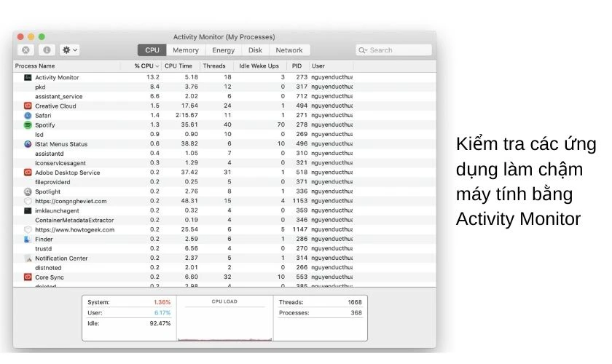Sort by PID column header
Viewport: 612px width, 364px height.
click(298, 66)
